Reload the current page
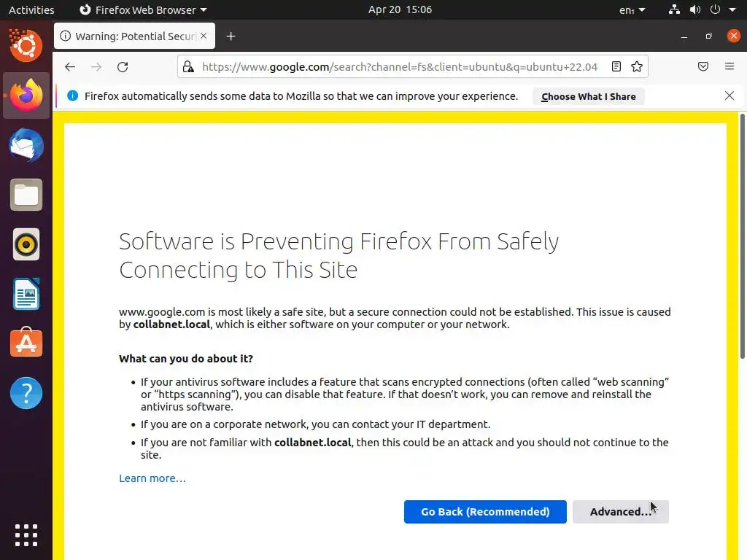747x560 pixels. click(x=123, y=67)
